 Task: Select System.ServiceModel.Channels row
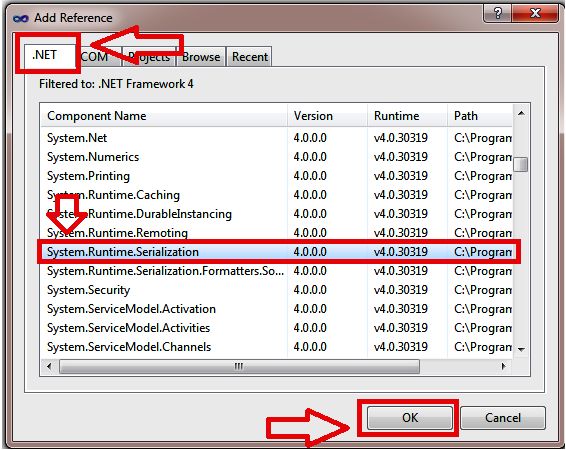tap(277, 347)
